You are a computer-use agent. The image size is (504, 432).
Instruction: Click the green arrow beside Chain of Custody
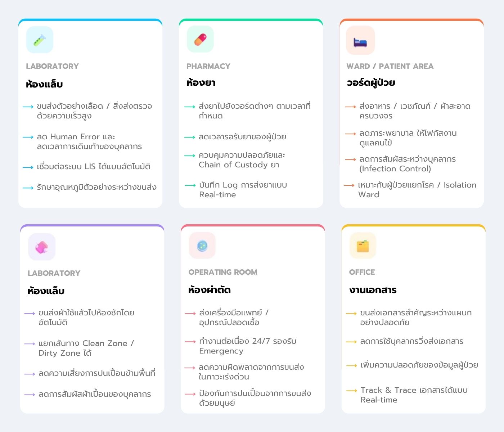pyautogui.click(x=190, y=156)
